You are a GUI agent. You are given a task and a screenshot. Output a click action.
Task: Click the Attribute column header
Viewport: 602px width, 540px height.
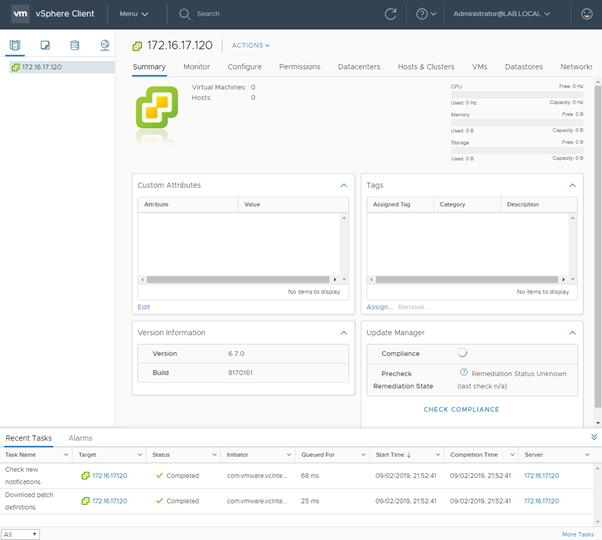pyautogui.click(x=188, y=205)
